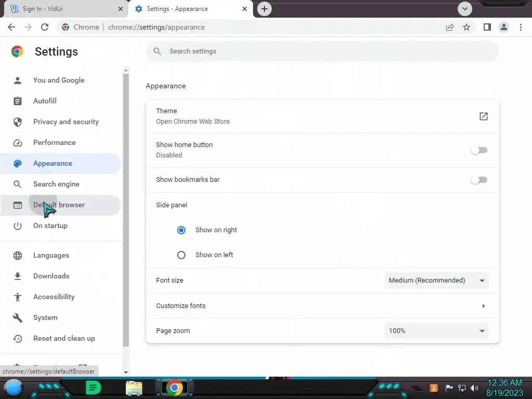Image resolution: width=532 pixels, height=399 pixels.
Task: Toggle Show home button switch
Action: (478, 150)
